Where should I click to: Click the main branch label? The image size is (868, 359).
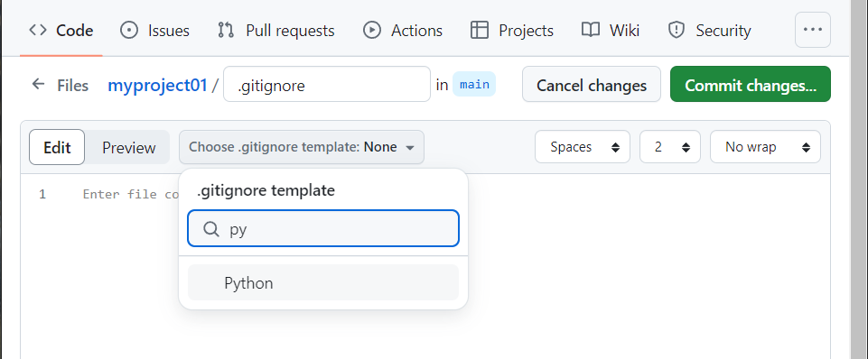[x=474, y=85]
